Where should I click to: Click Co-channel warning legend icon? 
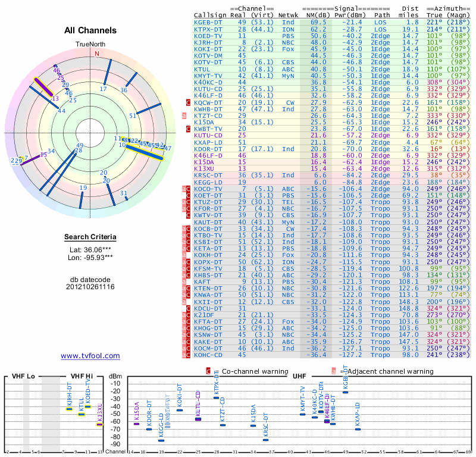[208, 371]
